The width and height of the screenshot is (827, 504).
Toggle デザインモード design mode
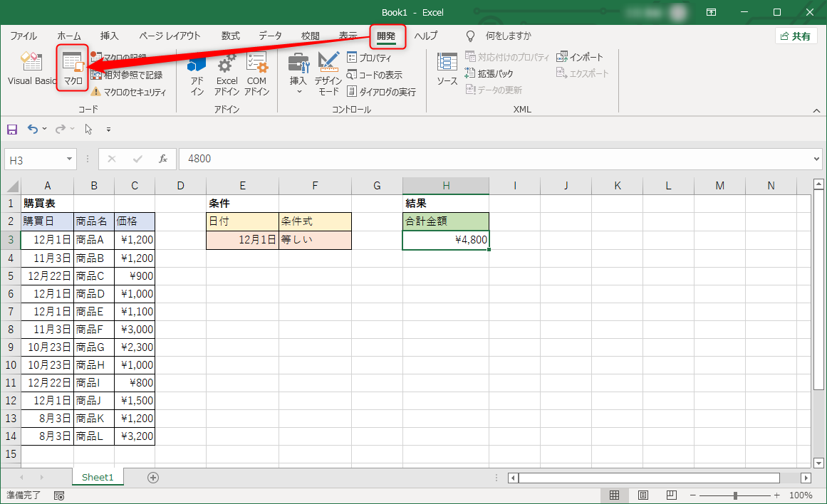(328, 75)
